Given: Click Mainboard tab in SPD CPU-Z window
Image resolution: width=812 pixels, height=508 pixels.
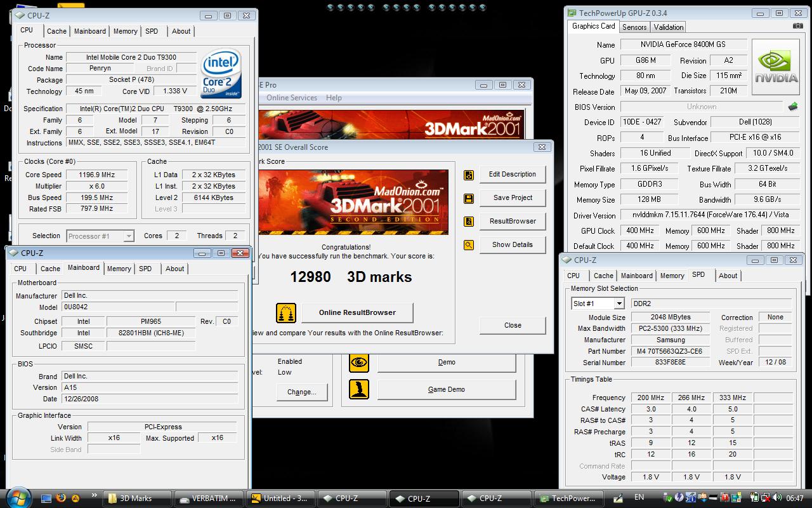Looking at the screenshot, I should [x=636, y=276].
